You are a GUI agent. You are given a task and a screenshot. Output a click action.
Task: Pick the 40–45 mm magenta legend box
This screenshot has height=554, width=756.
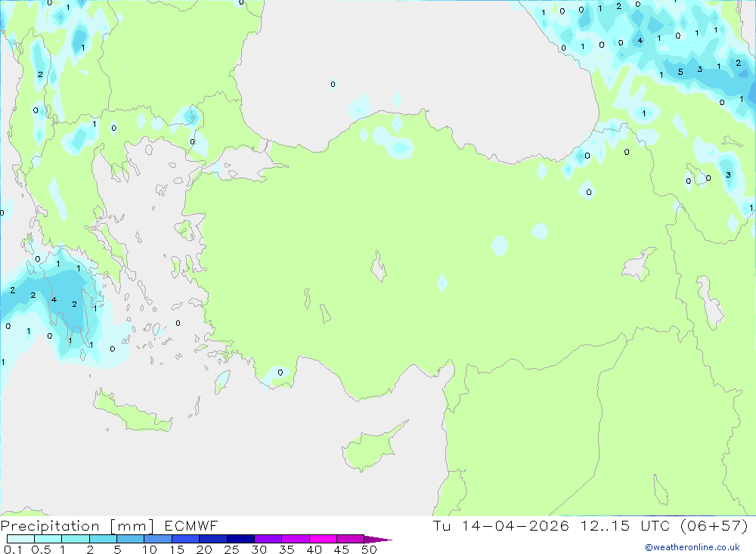323,539
